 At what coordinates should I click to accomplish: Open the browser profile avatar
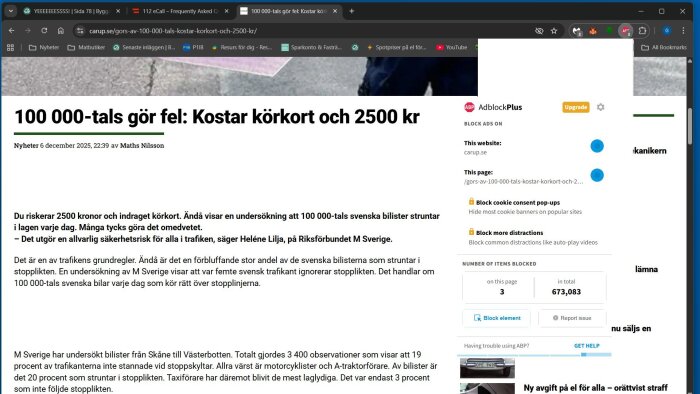[x=667, y=31]
